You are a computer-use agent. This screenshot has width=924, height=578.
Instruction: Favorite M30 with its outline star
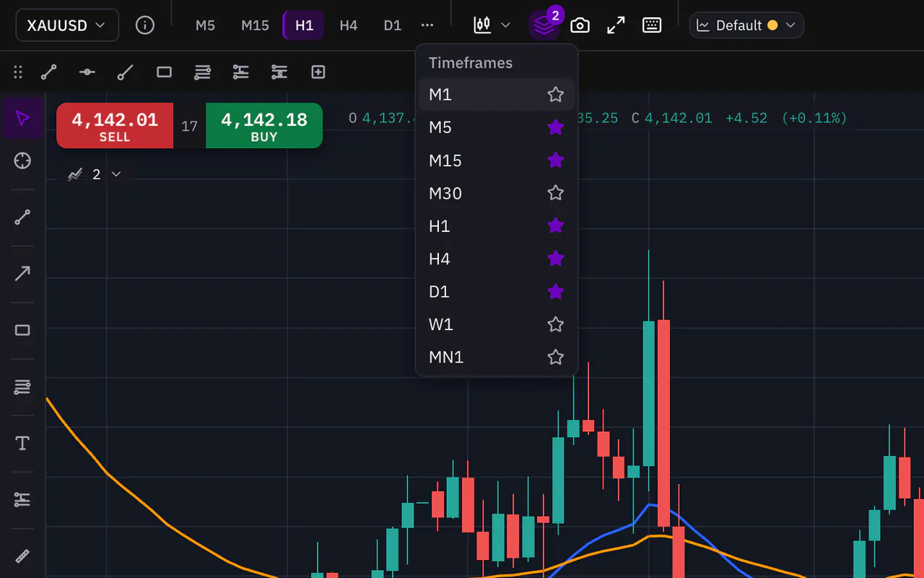(x=555, y=193)
